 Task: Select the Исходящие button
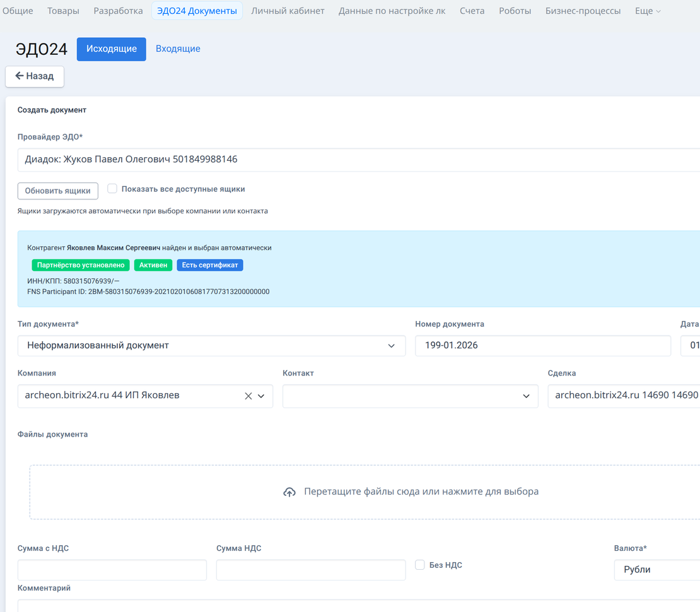pos(112,49)
